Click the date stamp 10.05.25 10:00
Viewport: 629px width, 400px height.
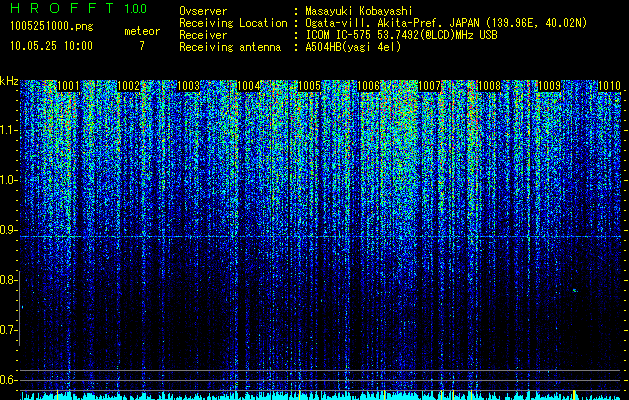pos(51,46)
